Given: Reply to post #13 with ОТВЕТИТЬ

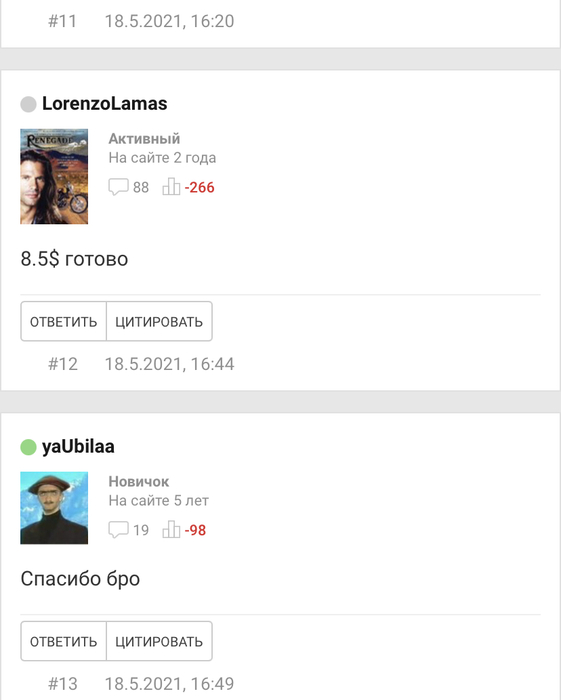Looking at the screenshot, I should click(x=63, y=641).
